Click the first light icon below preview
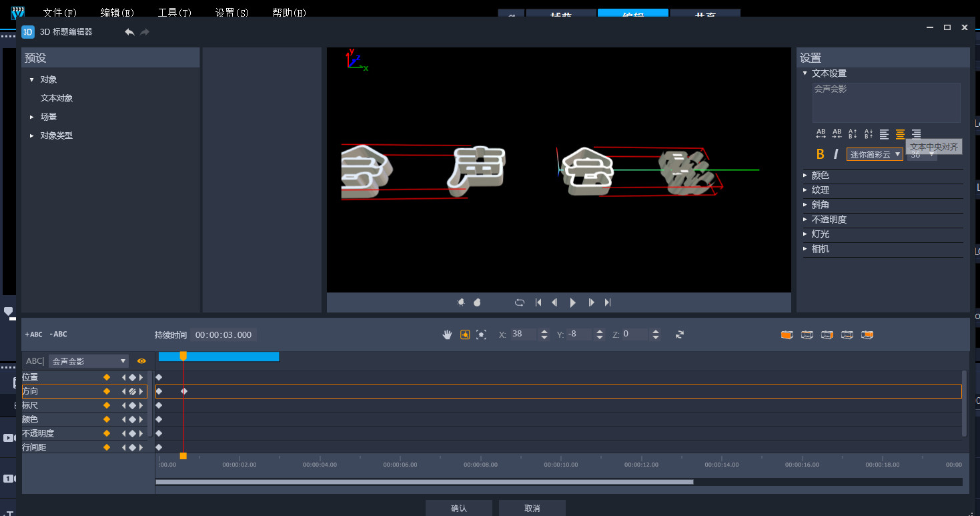Viewport: 980px width, 516px height. [x=461, y=302]
